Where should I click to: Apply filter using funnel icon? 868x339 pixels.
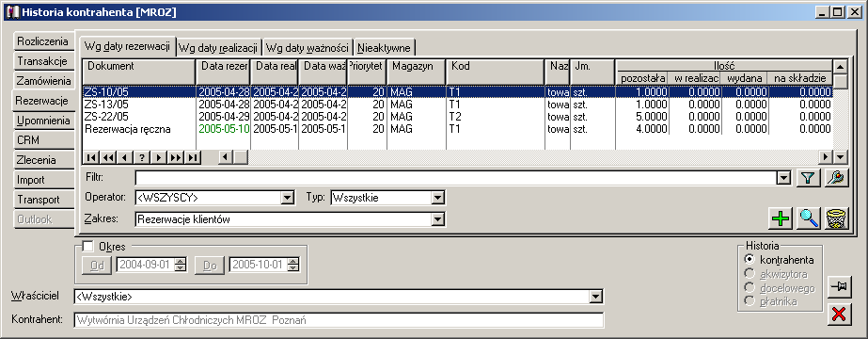(x=808, y=178)
